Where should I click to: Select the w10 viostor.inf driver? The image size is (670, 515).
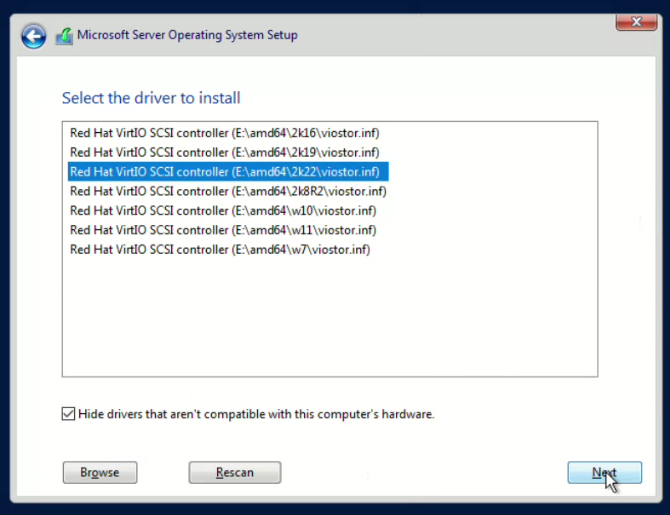pos(222,211)
